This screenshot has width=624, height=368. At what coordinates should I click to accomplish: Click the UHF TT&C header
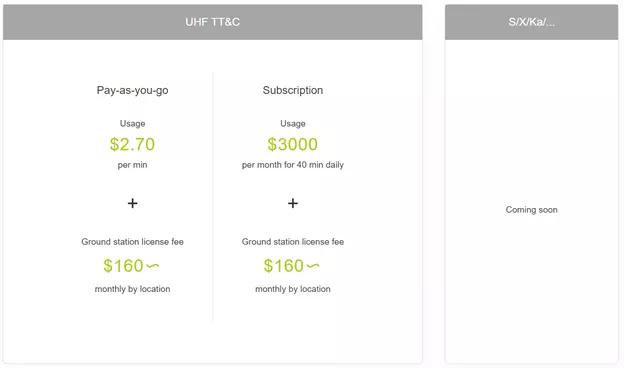pos(213,22)
